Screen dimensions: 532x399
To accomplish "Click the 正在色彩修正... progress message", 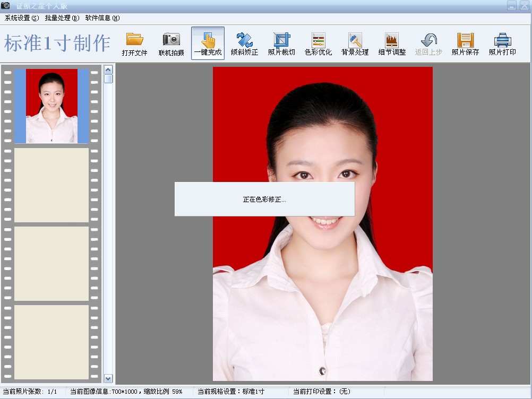I will pyautogui.click(x=264, y=199).
